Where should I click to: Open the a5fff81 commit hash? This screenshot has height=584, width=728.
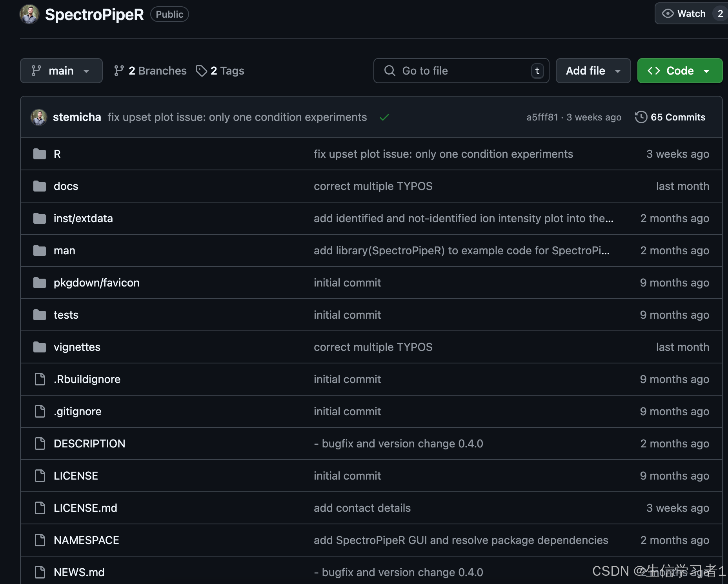point(542,117)
